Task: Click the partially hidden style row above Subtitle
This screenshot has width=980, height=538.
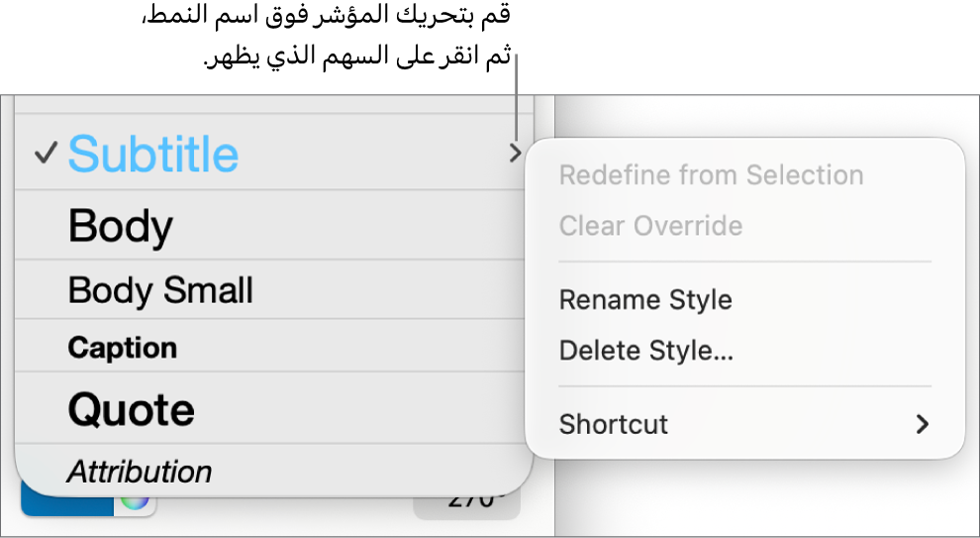Action: point(273,104)
